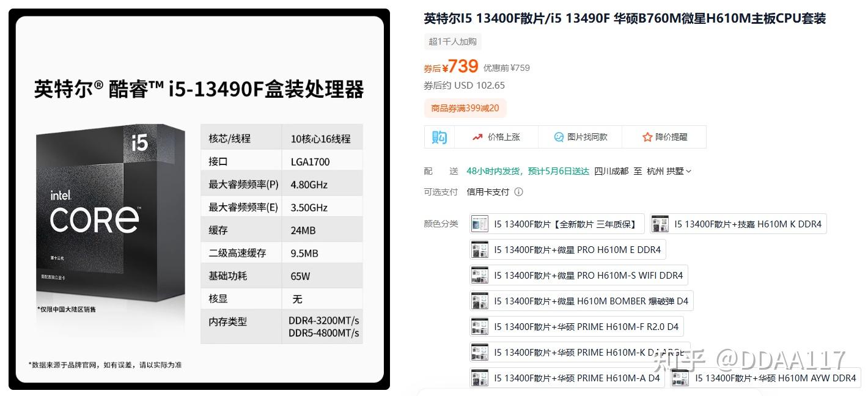Click the i5-13490F product main image
Image resolution: width=868 pixels, height=396 pixels.
pos(199,199)
